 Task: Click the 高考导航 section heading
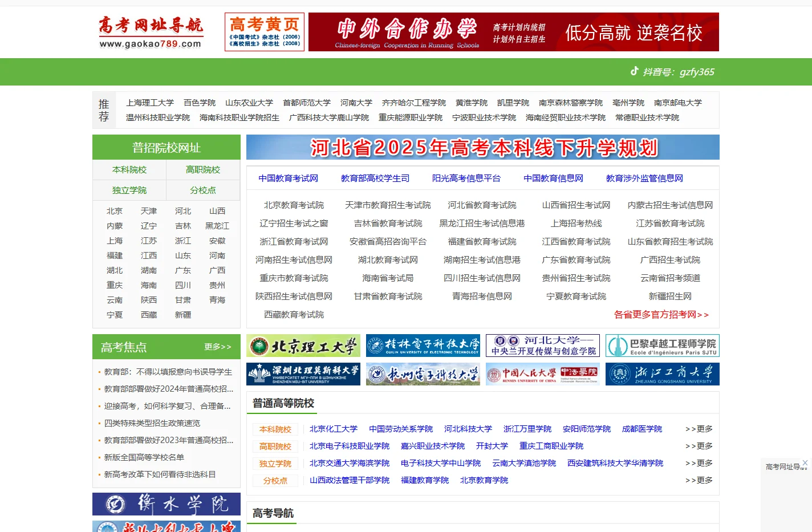273,513
